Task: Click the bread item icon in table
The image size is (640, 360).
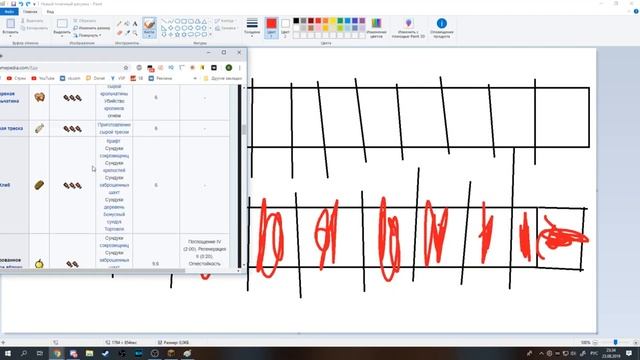Action: [39, 185]
